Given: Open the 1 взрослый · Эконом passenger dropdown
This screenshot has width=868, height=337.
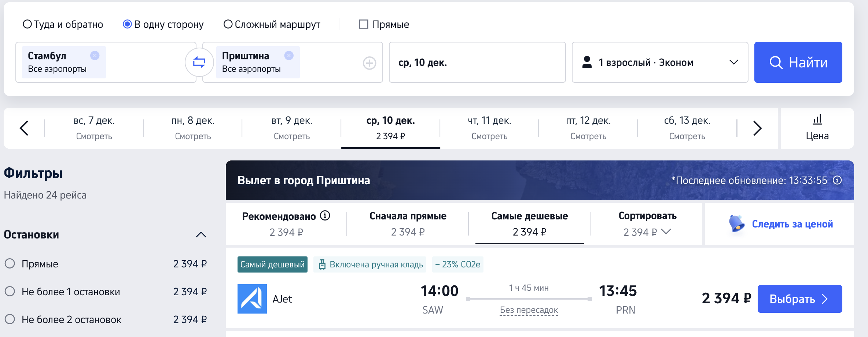Looking at the screenshot, I should pyautogui.click(x=660, y=62).
